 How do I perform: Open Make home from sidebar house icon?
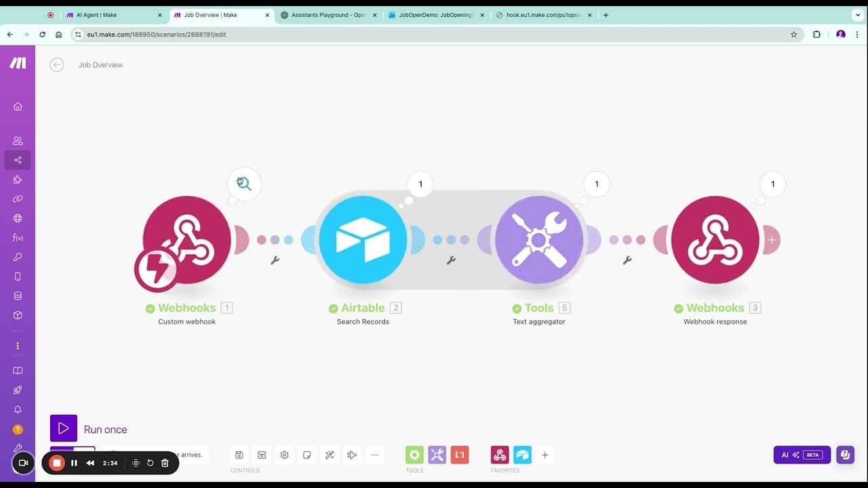click(x=18, y=106)
